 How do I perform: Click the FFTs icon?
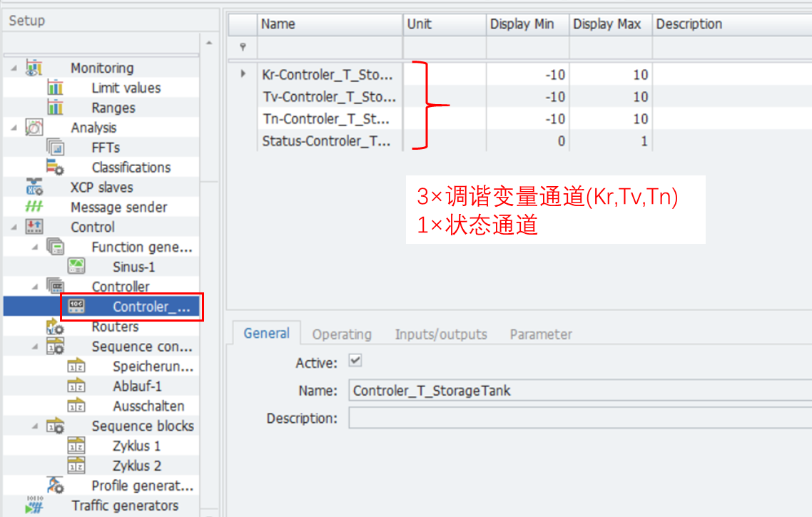(55, 148)
